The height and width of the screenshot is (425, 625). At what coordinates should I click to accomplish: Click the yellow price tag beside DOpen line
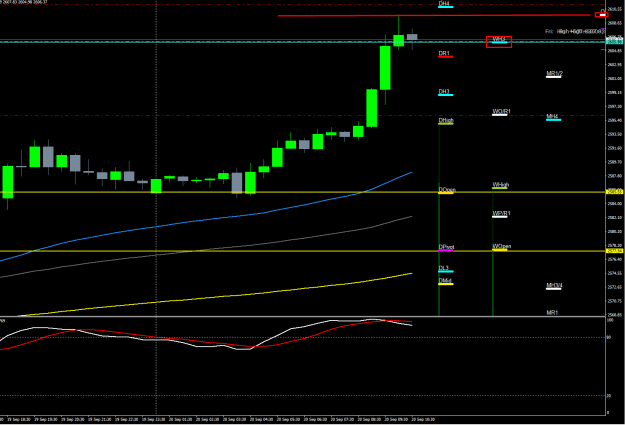point(614,192)
